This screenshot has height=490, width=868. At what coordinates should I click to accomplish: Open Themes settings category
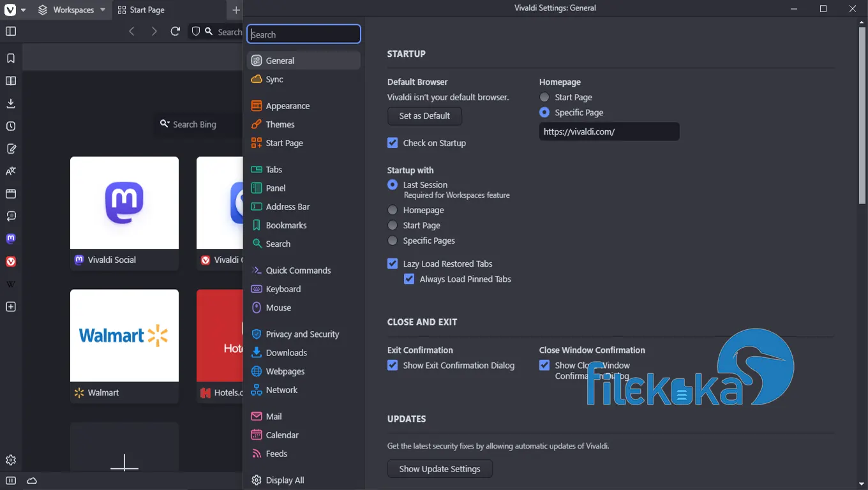click(304, 124)
